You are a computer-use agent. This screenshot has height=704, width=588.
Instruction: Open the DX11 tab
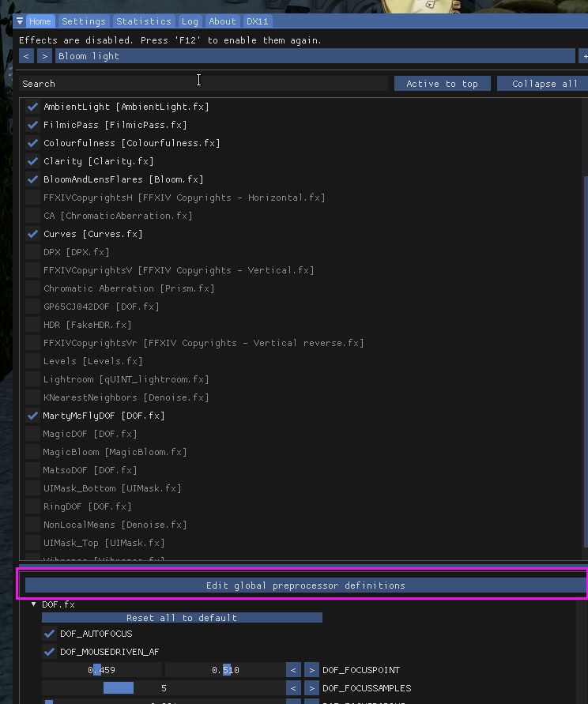point(257,21)
